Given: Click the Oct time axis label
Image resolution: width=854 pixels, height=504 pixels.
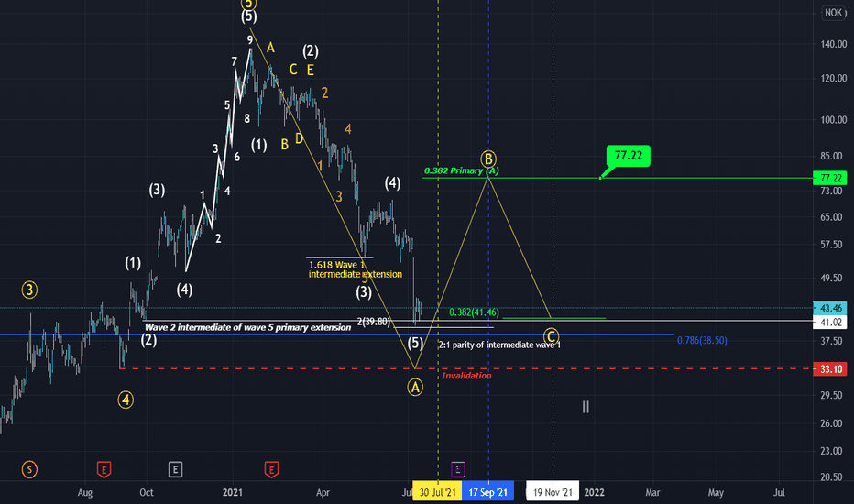Looking at the screenshot, I should 147,493.
